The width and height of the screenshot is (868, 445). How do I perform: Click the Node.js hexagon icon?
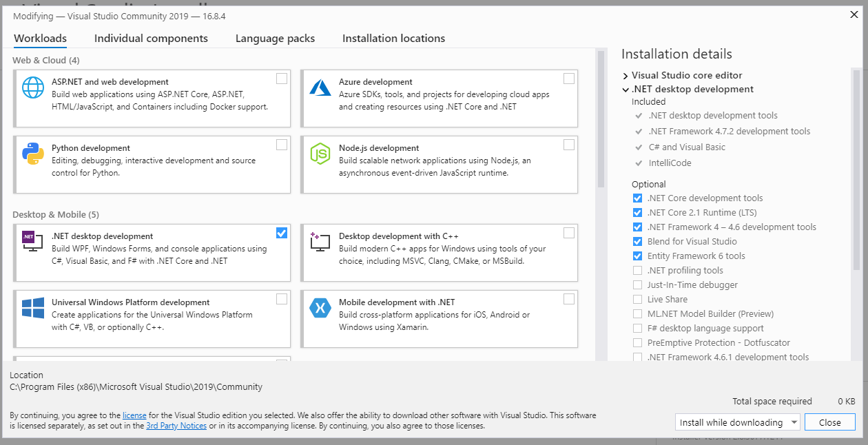pyautogui.click(x=320, y=154)
